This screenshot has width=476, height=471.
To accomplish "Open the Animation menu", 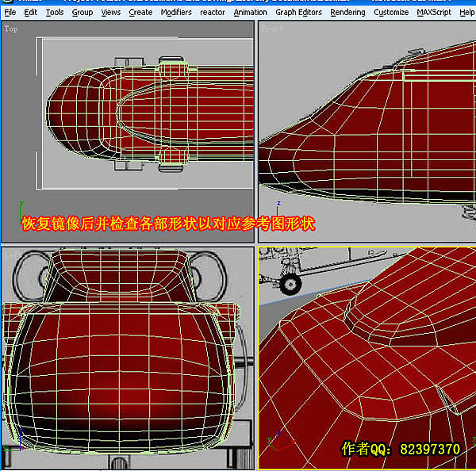I will coord(251,13).
